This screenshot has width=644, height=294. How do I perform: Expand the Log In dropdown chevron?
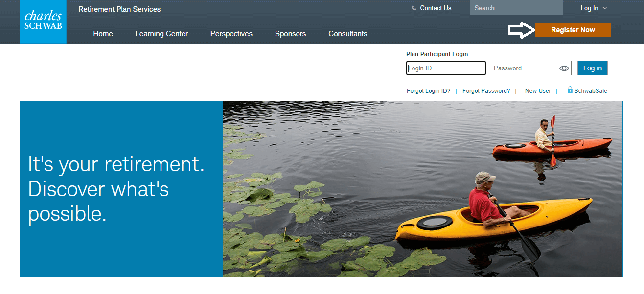605,8
